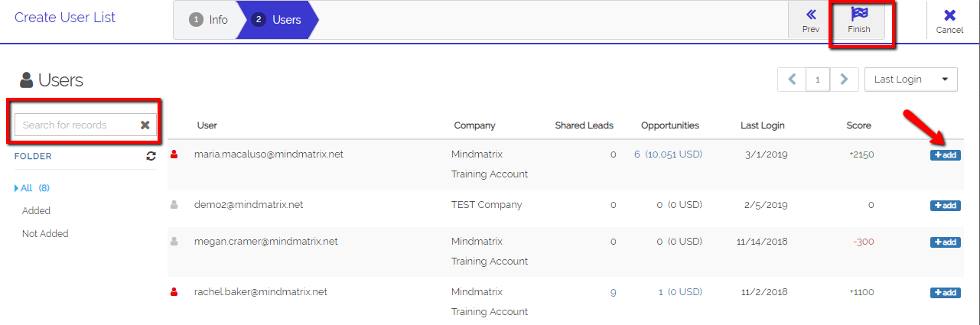Focus the Search for records field
This screenshot has height=325, width=980.
77,125
